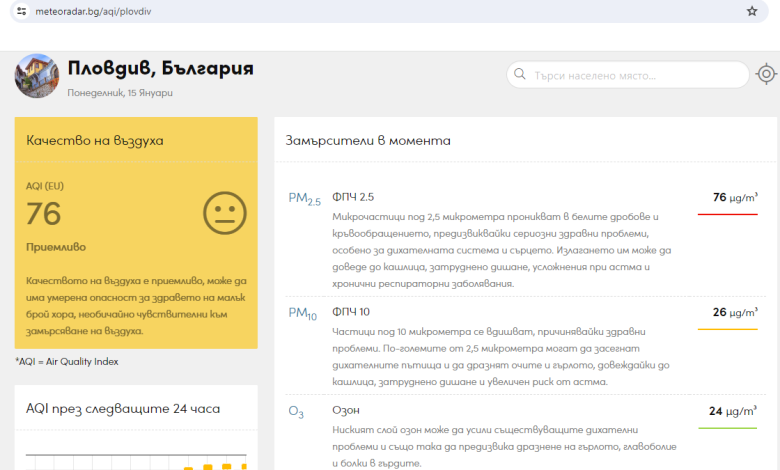This screenshot has height=470, width=780.
Task: Click the locate-me crosshair icon
Action: 766,74
